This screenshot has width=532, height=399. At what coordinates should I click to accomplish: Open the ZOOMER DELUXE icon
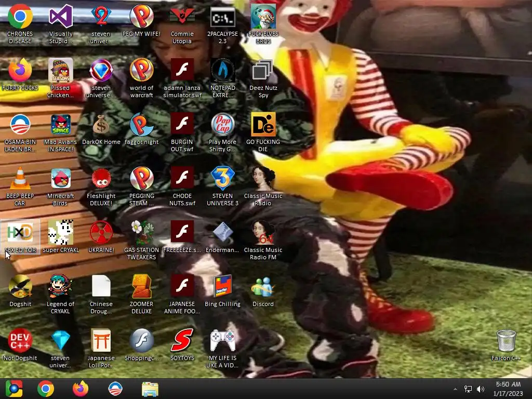(141, 286)
